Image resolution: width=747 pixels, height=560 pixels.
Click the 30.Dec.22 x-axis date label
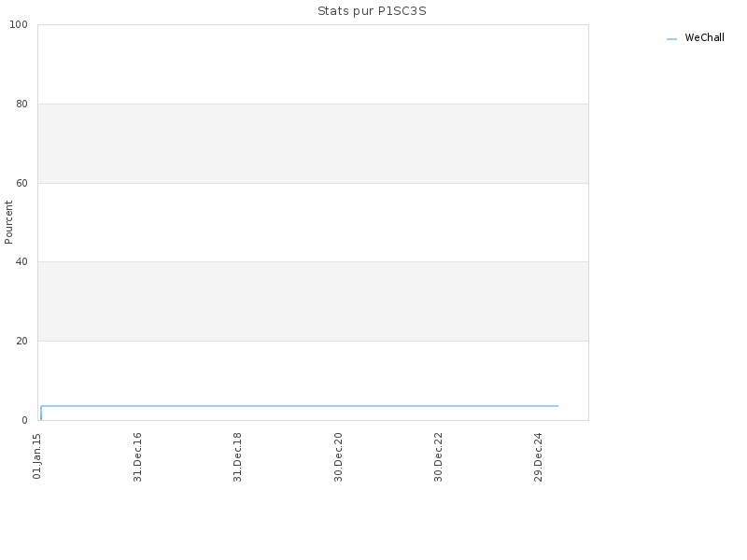438,457
